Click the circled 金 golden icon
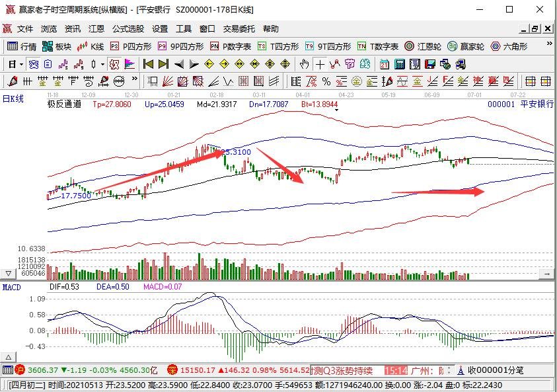Image resolution: width=557 pixels, height=392 pixels. tap(357, 81)
